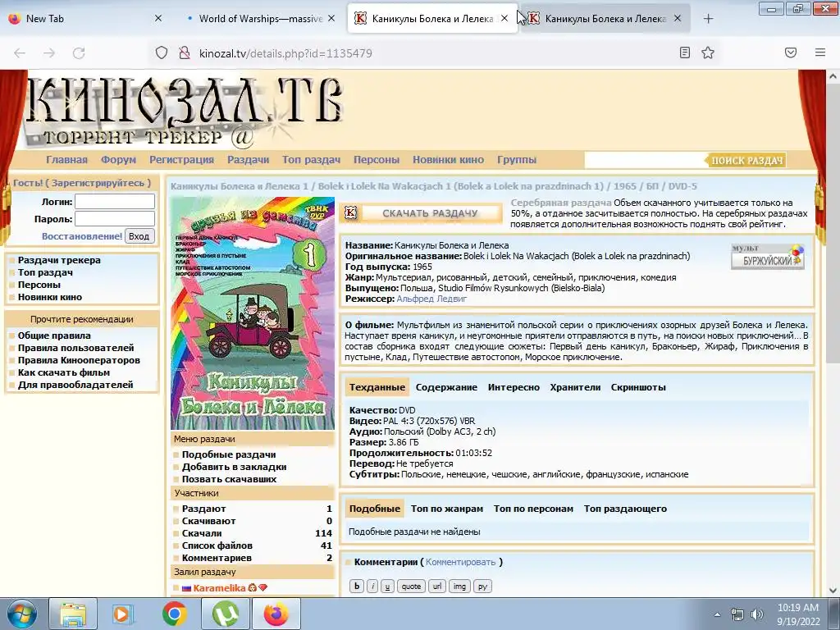
Task: Click the Firefox taskbar icon
Action: click(x=276, y=614)
